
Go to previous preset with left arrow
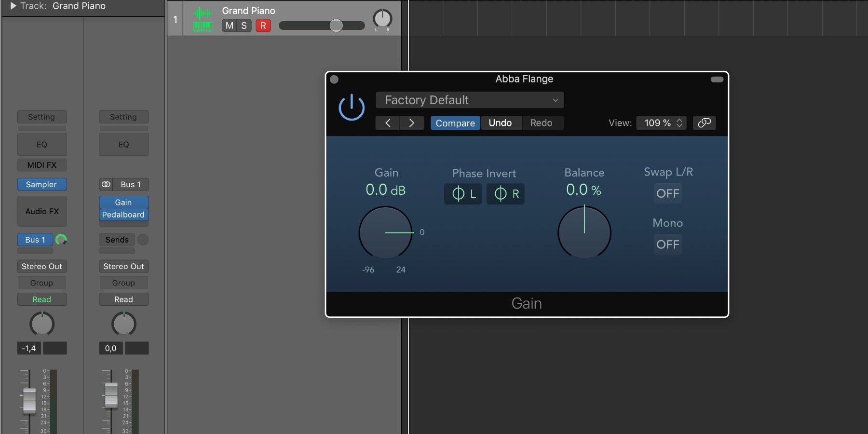388,123
